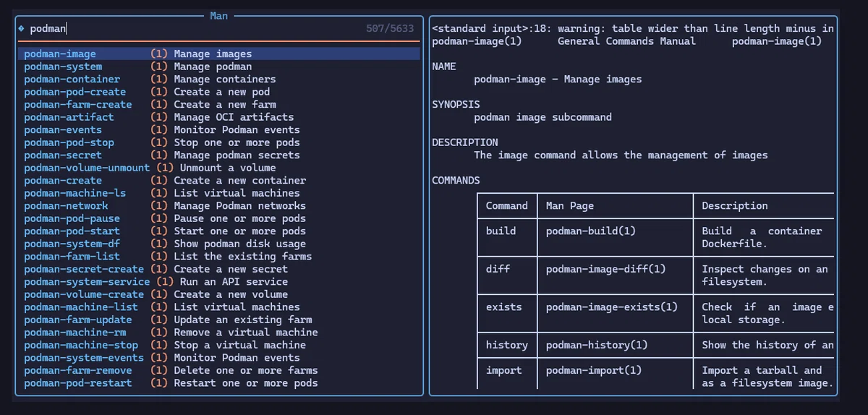Pick the podman-pod-create entry
868x415 pixels.
[218, 92]
